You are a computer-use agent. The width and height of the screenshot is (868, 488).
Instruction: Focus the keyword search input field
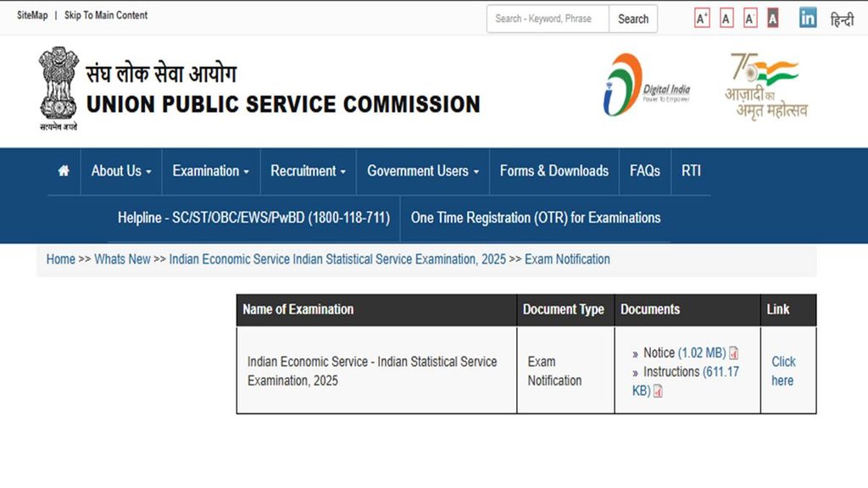548,19
